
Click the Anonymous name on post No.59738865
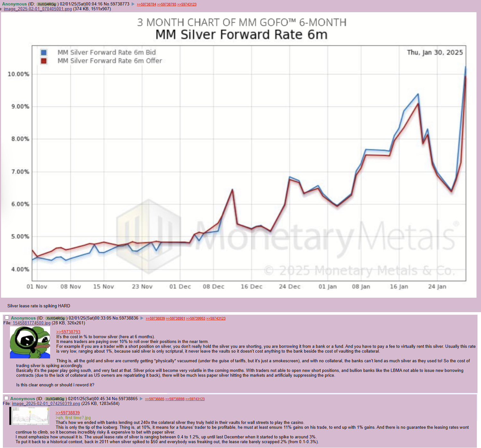(23, 399)
